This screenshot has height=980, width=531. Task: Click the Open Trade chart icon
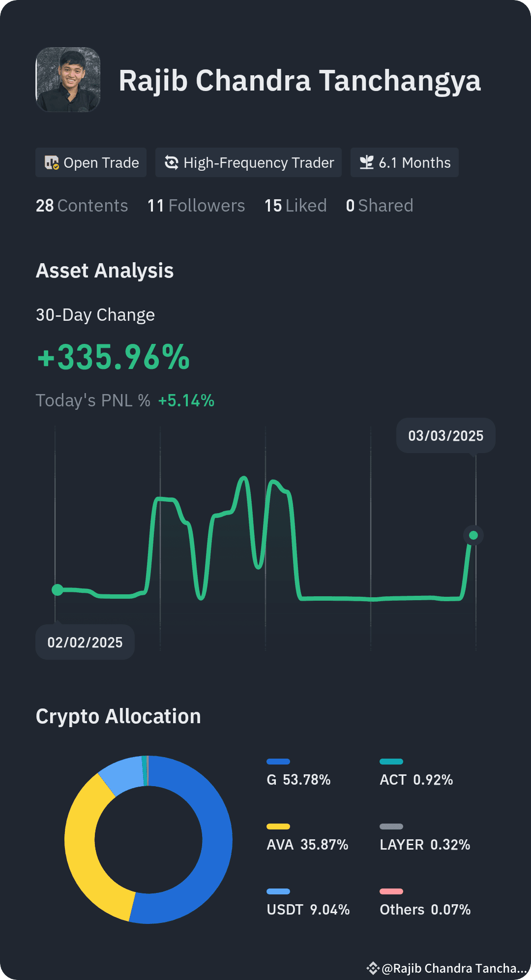click(x=52, y=163)
